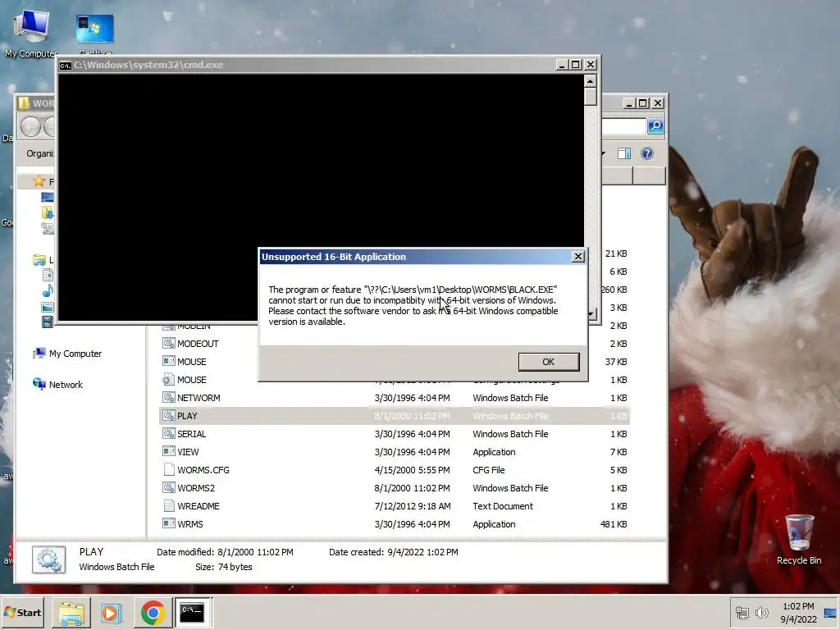Screen dimensions: 840x630
Task: Click WREADME text document icon
Action: pyautogui.click(x=169, y=505)
